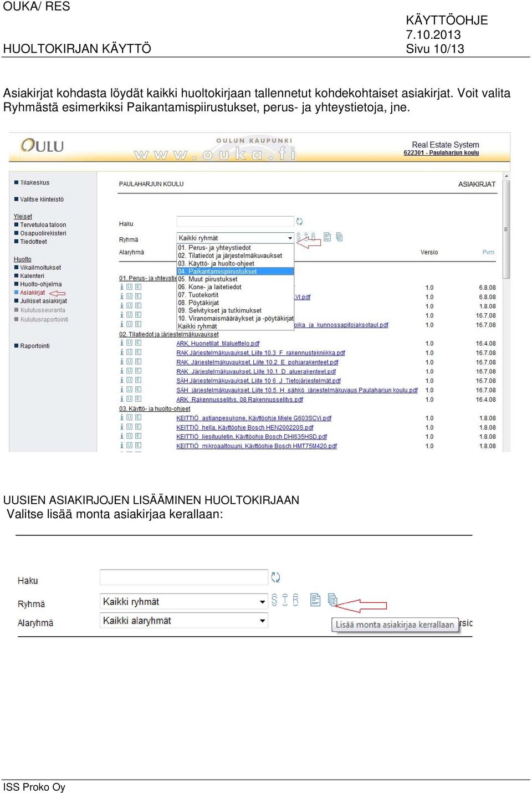Click 'Lisää monta asiakirjaa kerrallaan' icon in lower panel
Viewport: 532px width, 793px height.
332,600
